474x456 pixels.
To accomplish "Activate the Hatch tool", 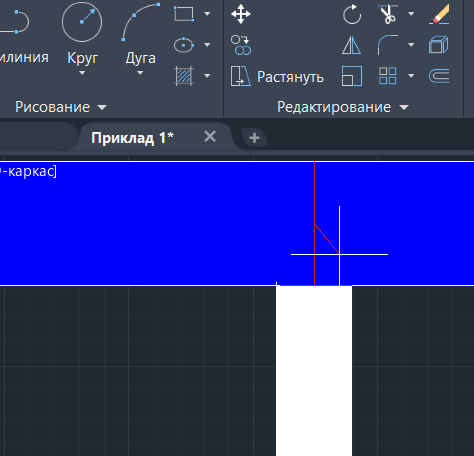I will point(184,76).
